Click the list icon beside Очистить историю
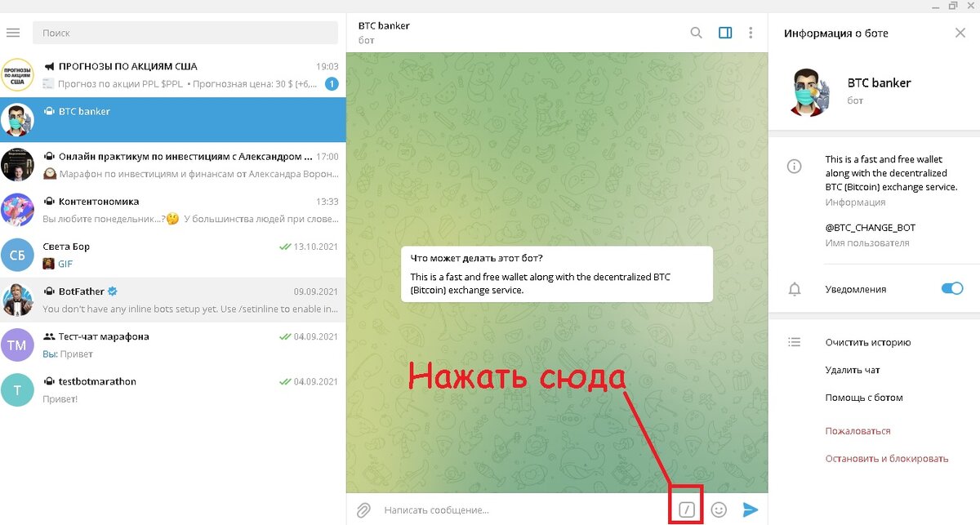 794,342
